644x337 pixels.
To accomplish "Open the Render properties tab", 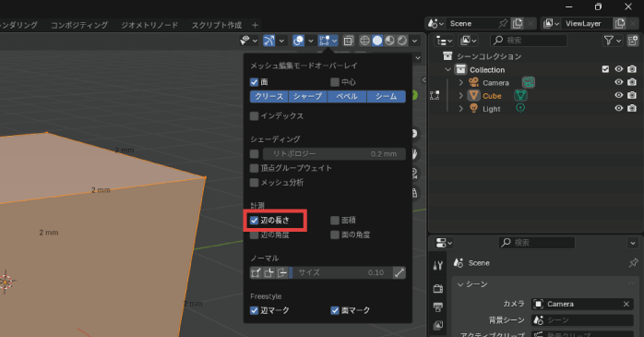I will pos(438,288).
